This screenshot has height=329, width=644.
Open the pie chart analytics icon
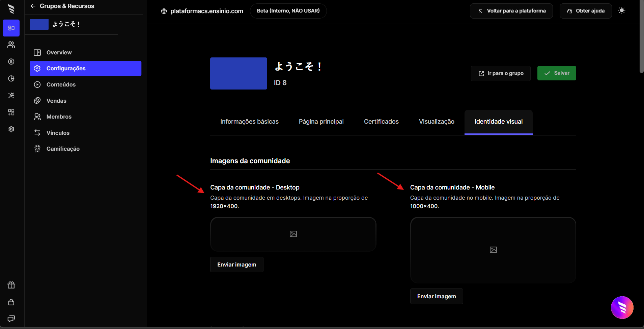(x=11, y=78)
